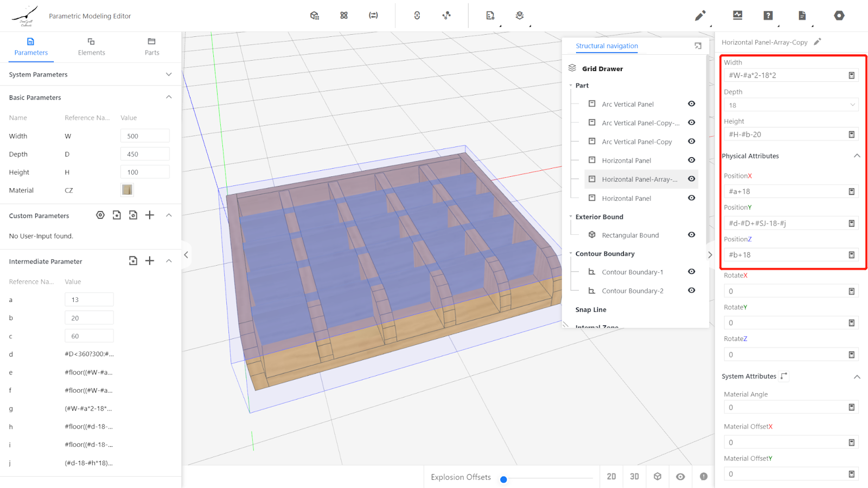Click the 2D view mode button

[611, 477]
